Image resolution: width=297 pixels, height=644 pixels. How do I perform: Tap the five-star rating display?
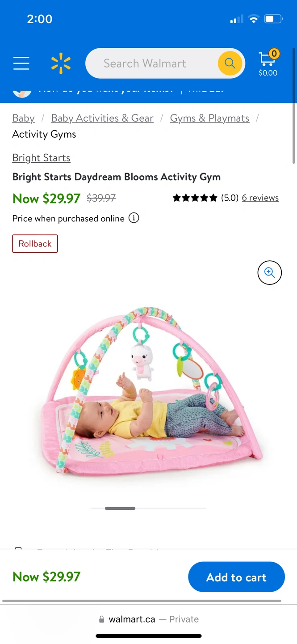point(195,198)
